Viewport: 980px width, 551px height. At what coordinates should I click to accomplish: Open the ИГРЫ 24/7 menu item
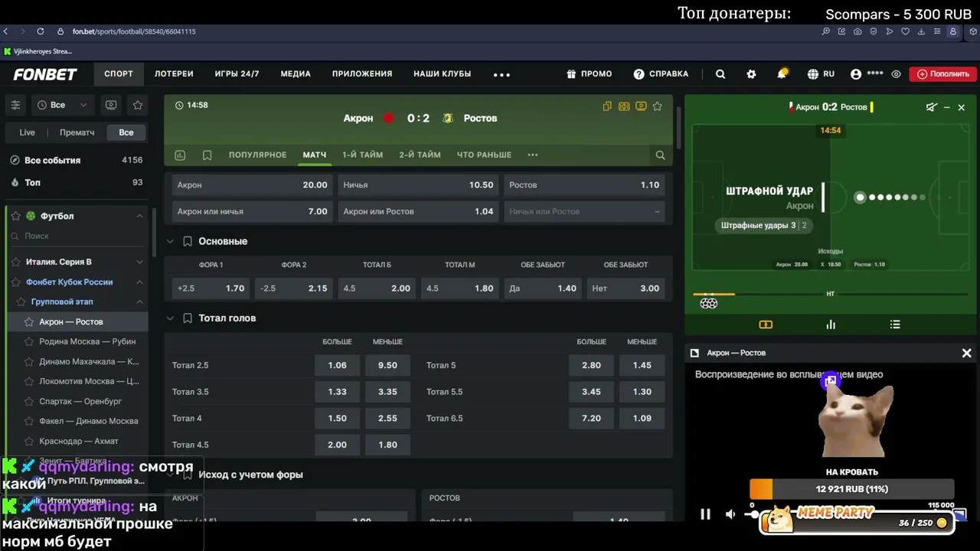tap(237, 74)
